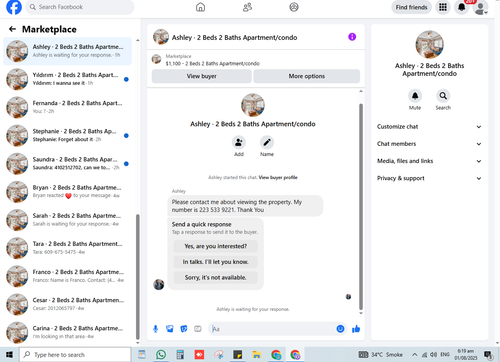This screenshot has width=500, height=362.
Task: Send quick response Yes, are you interested?
Action: coord(216,246)
